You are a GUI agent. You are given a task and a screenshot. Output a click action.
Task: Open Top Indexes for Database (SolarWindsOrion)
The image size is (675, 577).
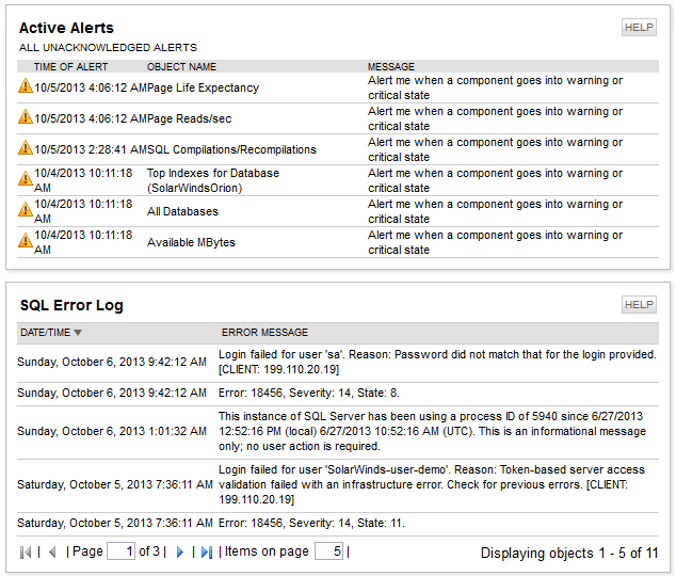[x=213, y=180]
